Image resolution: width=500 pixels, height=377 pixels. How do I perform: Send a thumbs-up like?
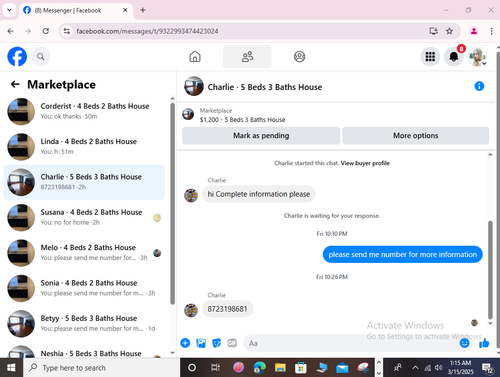tap(484, 343)
